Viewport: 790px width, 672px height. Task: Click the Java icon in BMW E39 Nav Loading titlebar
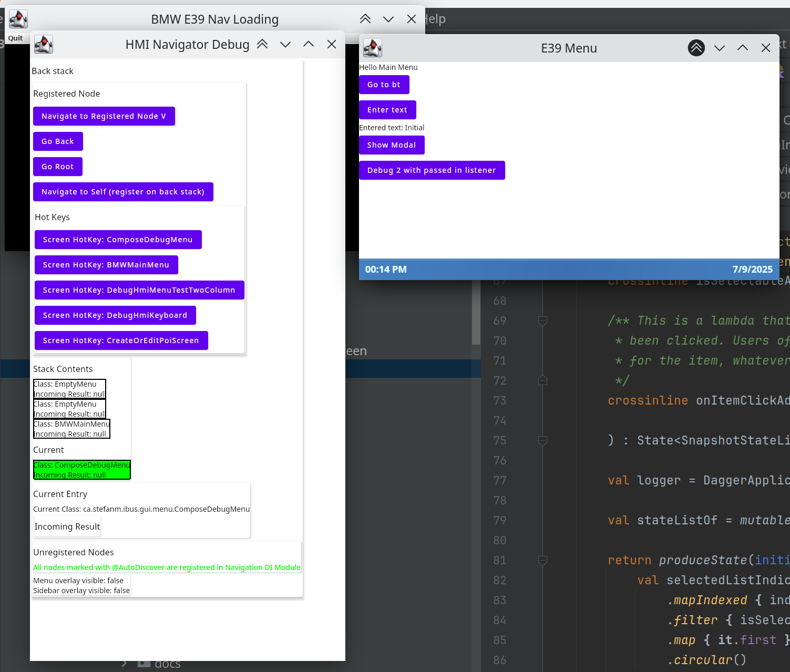pyautogui.click(x=18, y=19)
